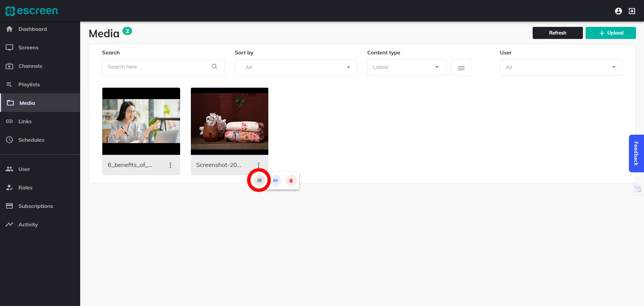Click the Schedules clock icon
Screen dimensions: 644x306
pyautogui.click(x=9, y=140)
